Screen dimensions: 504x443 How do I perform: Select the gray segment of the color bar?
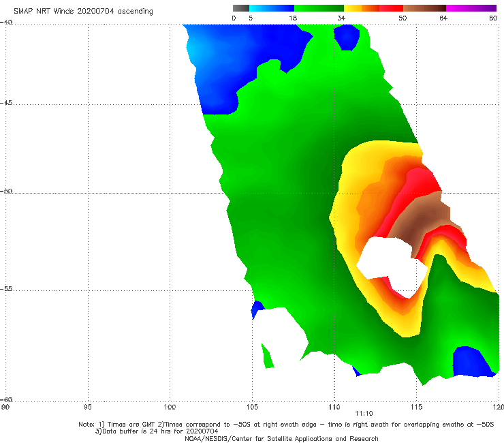[x=241, y=8]
